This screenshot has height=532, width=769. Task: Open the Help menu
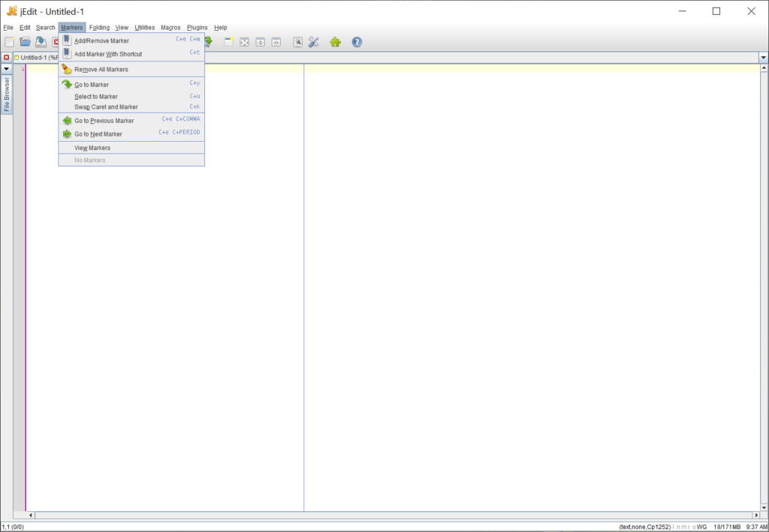pyautogui.click(x=221, y=28)
